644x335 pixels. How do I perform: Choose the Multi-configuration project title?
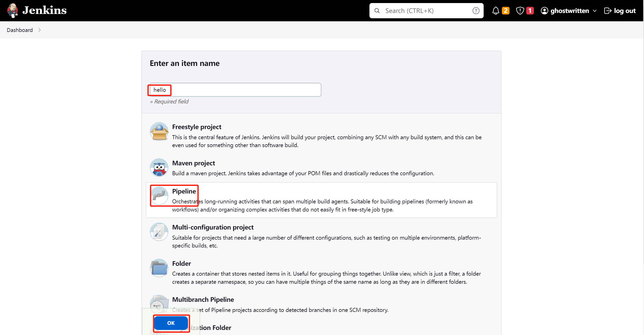pos(213,227)
